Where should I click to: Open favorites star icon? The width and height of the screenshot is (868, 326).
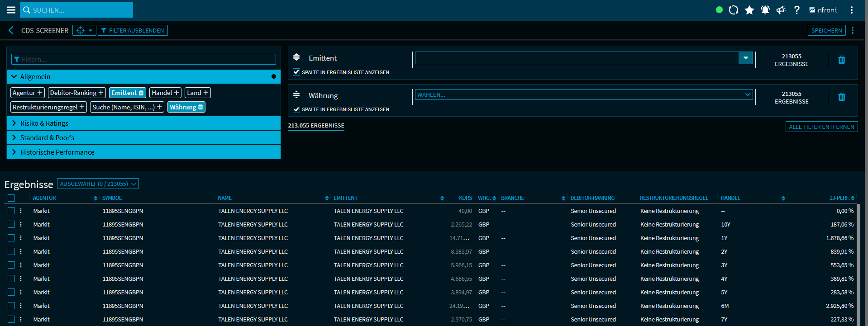coord(749,10)
